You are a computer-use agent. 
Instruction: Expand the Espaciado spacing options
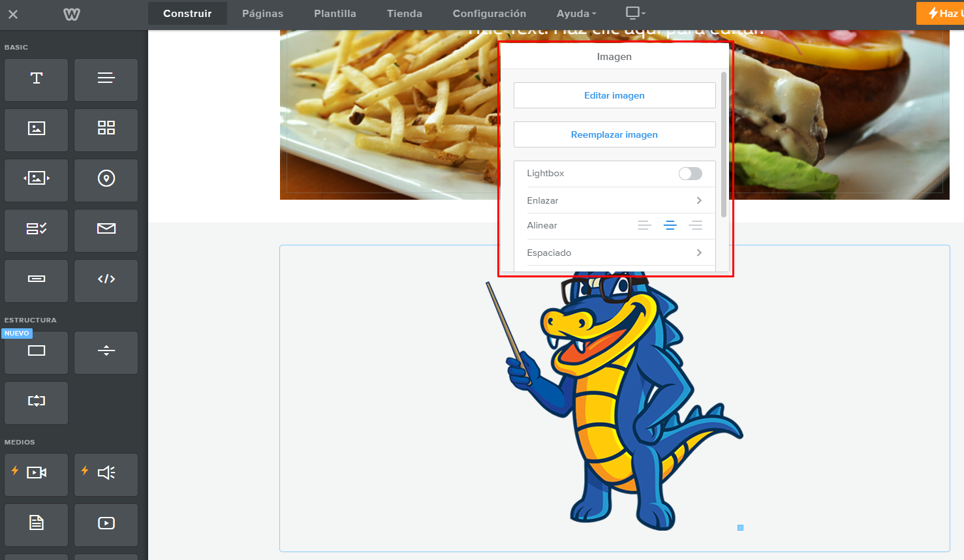coord(614,253)
